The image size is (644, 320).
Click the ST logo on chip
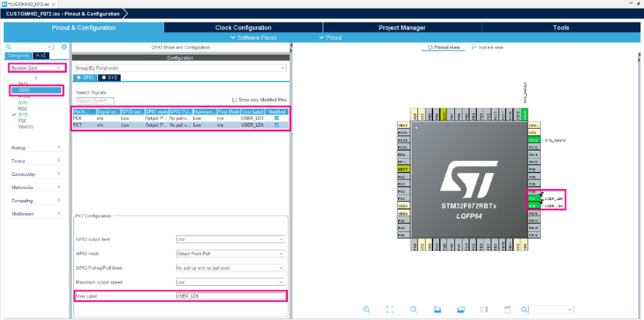pyautogui.click(x=470, y=181)
